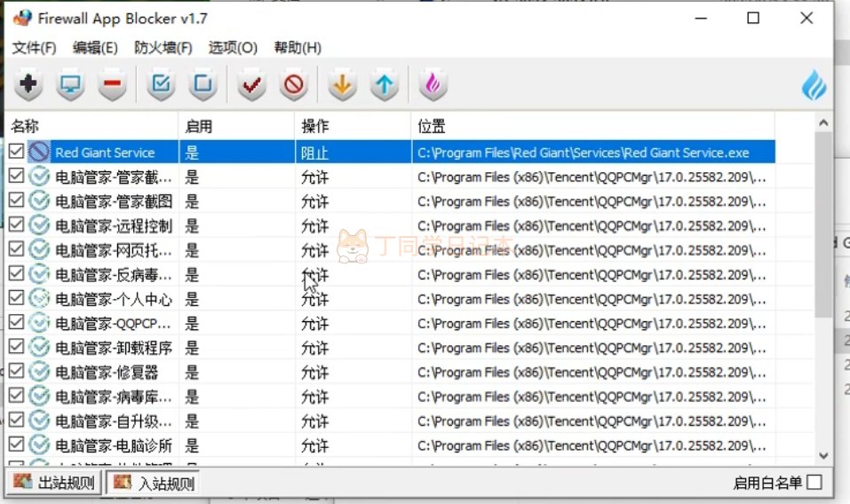Sort by the 启用 column header
Image resolution: width=850 pixels, height=504 pixels.
pyautogui.click(x=236, y=126)
